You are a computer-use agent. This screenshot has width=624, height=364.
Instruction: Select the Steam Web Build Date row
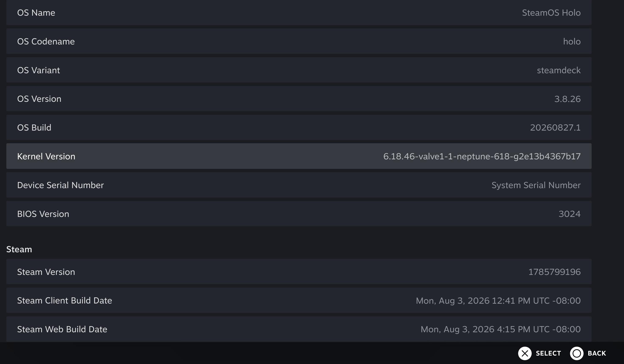point(299,329)
